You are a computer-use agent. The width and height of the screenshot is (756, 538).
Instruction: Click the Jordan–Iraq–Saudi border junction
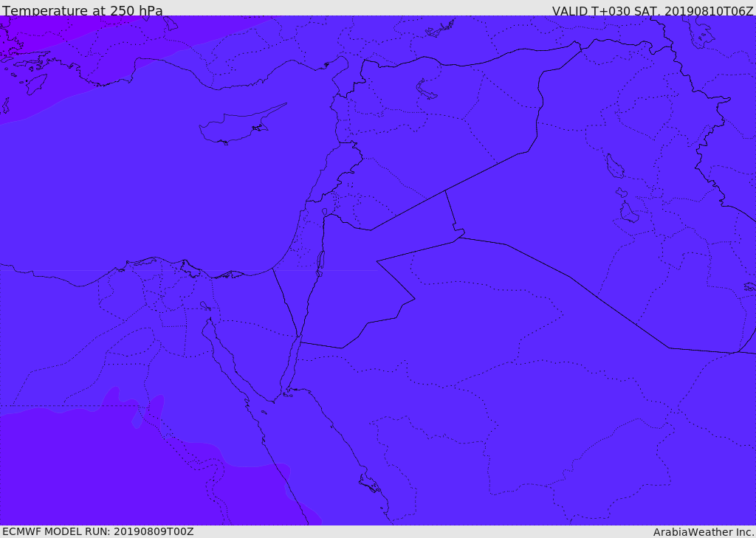458,236
